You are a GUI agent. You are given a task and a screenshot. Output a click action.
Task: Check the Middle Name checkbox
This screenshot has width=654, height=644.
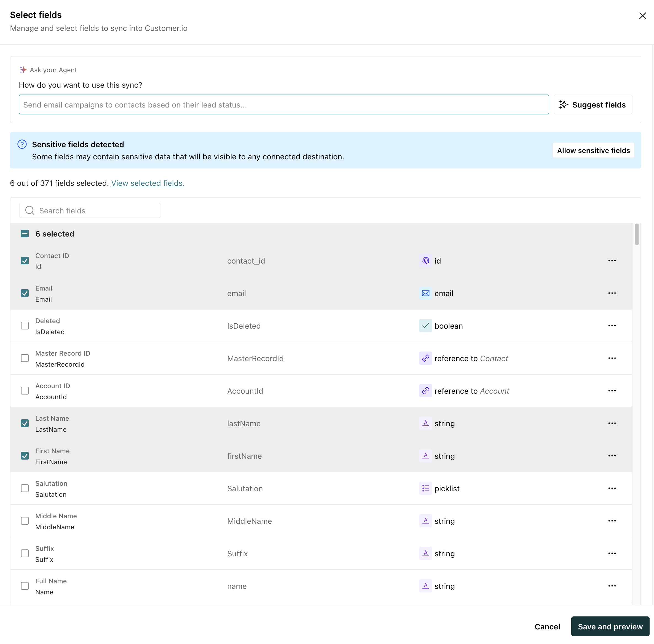25,520
